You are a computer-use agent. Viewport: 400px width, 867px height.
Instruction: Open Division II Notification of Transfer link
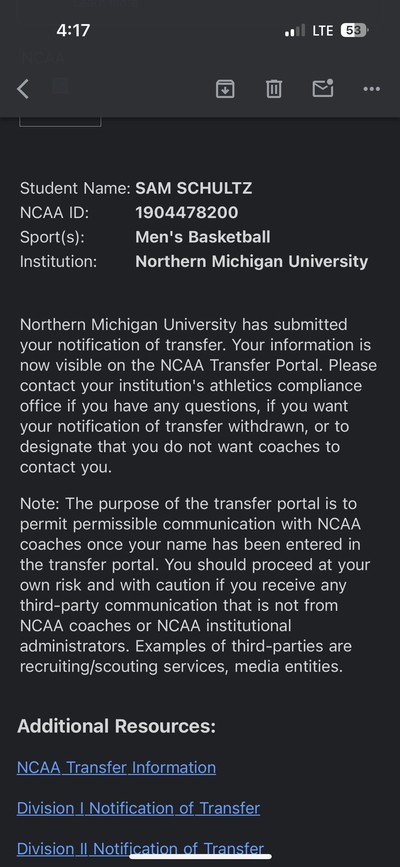click(x=141, y=848)
